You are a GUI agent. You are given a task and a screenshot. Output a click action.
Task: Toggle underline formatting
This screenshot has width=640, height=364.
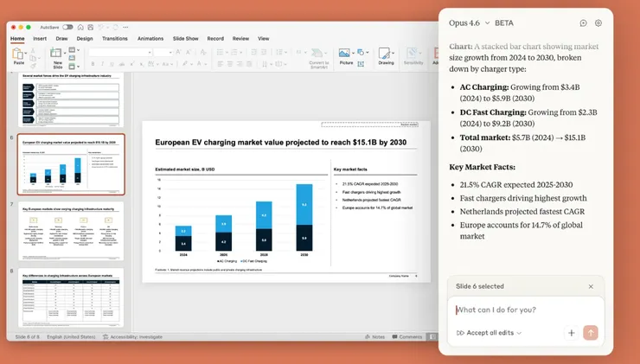pyautogui.click(x=112, y=64)
